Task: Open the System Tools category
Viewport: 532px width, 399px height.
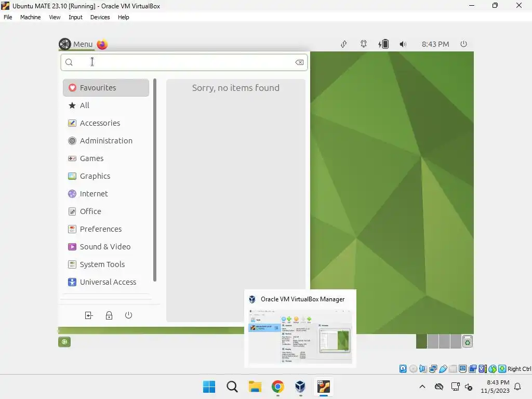Action: [106, 264]
